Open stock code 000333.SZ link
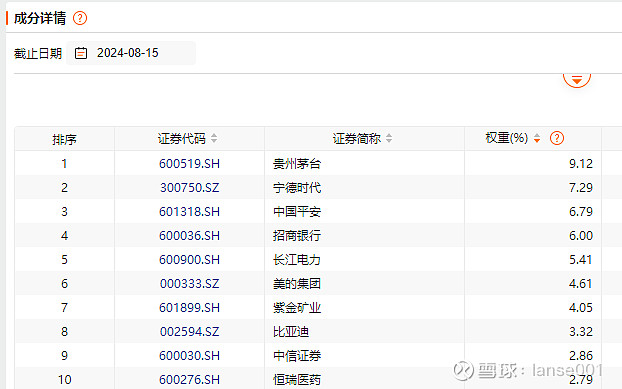The image size is (622, 389). pyautogui.click(x=189, y=284)
